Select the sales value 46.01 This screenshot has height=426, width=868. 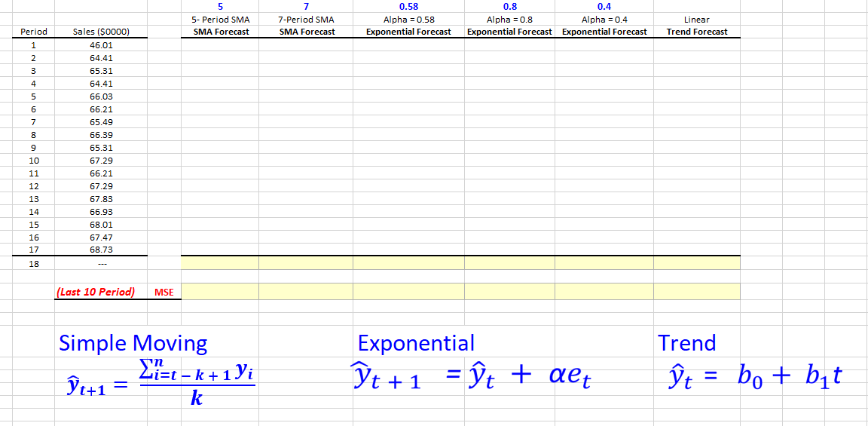[x=101, y=45]
